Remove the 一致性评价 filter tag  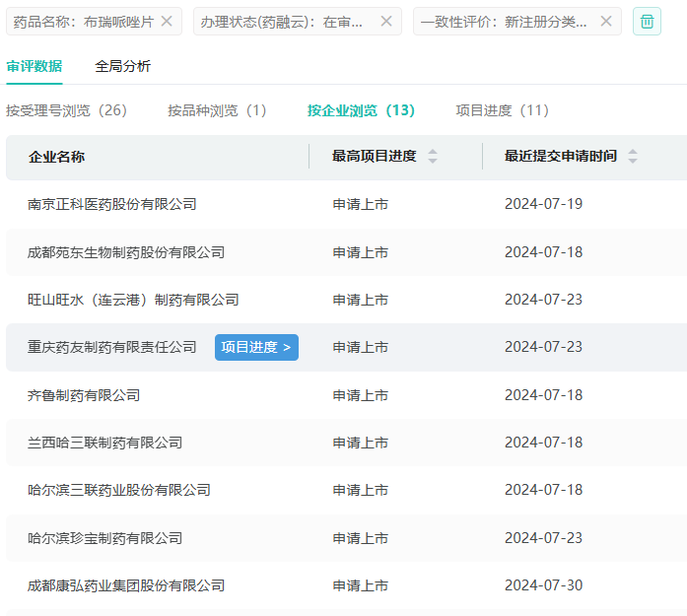tap(605, 21)
